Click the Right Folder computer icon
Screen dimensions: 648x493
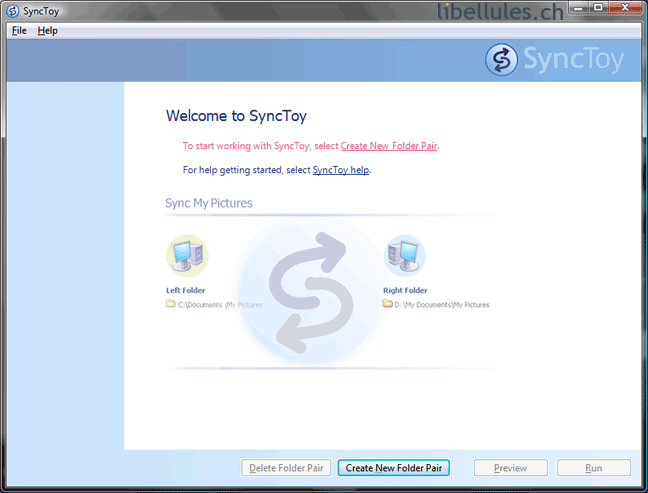[405, 255]
